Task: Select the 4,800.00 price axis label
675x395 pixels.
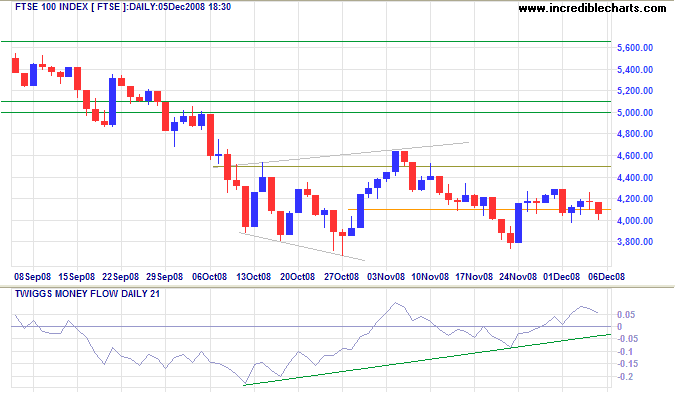Action: (635, 134)
